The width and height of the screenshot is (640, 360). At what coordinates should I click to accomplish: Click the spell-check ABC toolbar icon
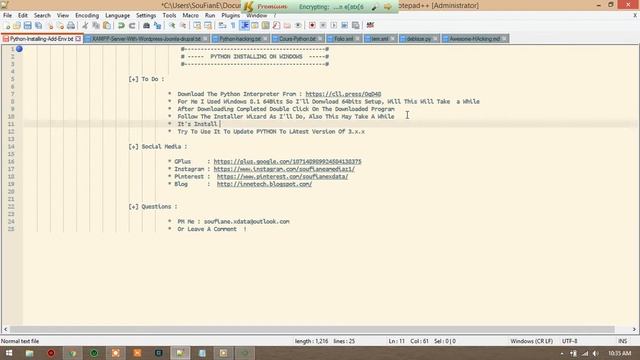pyautogui.click(x=370, y=25)
